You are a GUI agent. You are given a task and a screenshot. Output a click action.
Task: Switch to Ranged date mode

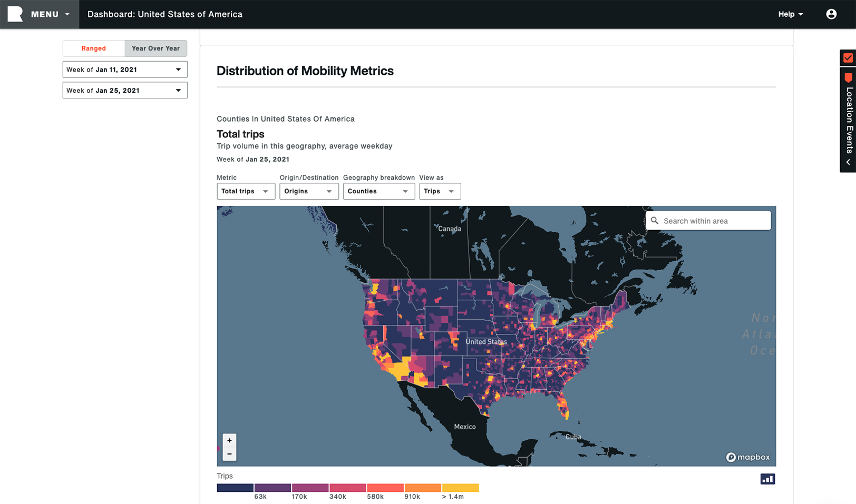94,48
